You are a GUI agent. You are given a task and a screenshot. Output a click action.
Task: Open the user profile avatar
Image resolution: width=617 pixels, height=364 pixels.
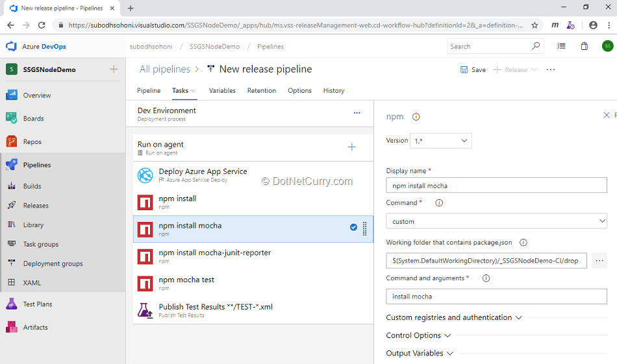pos(607,46)
